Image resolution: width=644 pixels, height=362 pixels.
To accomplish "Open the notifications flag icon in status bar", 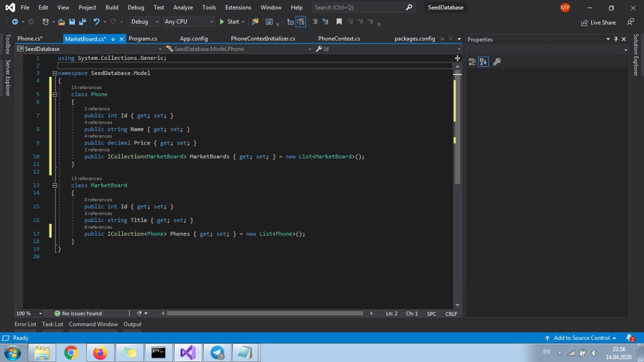I will pos(629,338).
